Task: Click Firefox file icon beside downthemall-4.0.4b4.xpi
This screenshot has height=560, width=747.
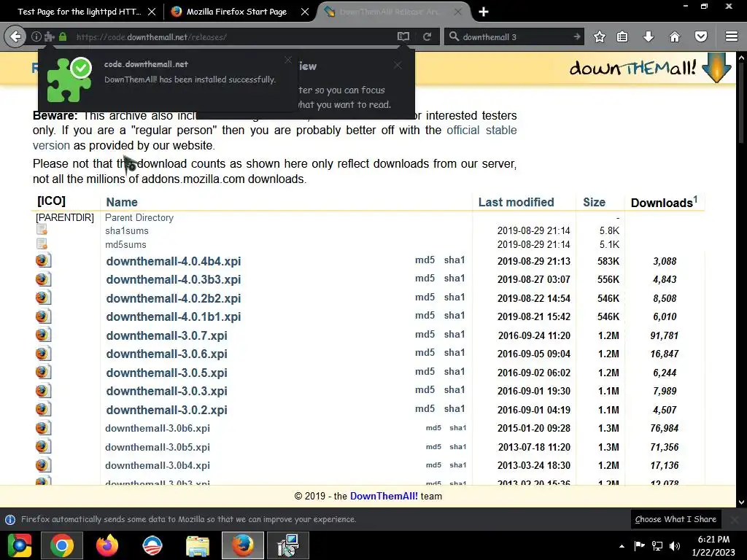Action: pyautogui.click(x=43, y=260)
